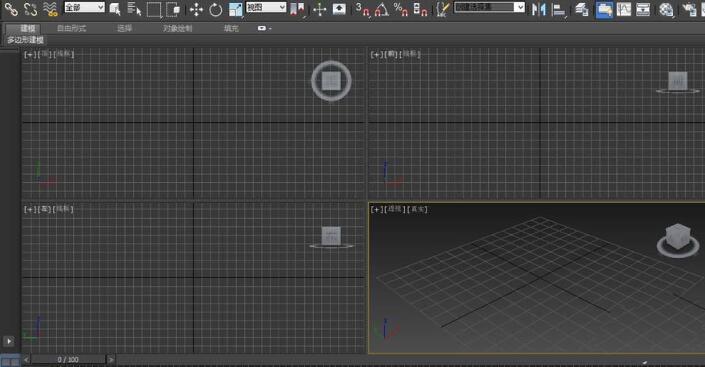Click the play arrow button on the left edge
Screen dimensions: 705x367
point(9,341)
